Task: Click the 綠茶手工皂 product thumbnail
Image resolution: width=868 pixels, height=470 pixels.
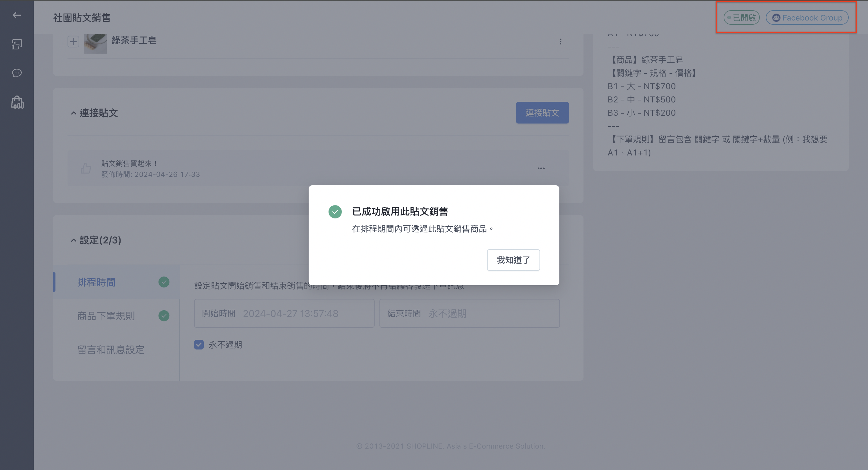Action: (x=95, y=43)
